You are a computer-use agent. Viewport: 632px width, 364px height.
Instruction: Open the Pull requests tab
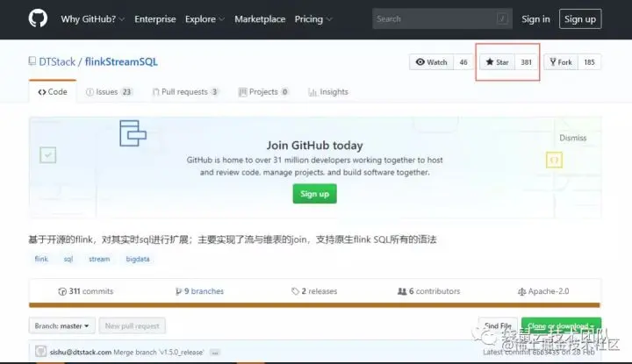pyautogui.click(x=185, y=92)
